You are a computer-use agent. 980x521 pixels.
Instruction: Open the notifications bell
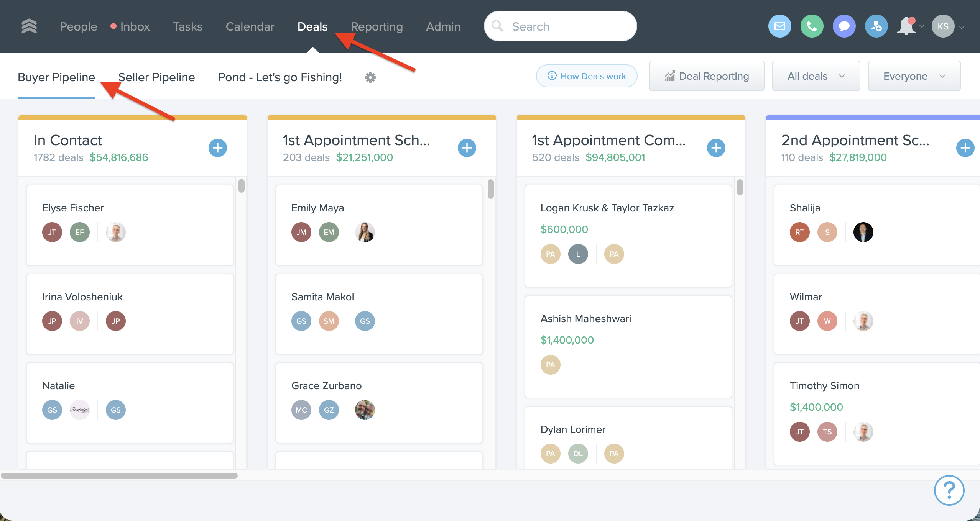pos(906,26)
